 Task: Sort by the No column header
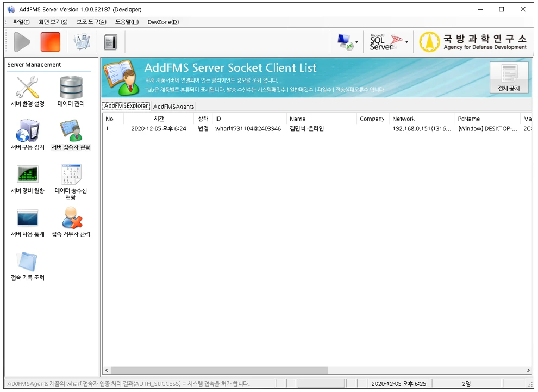113,119
